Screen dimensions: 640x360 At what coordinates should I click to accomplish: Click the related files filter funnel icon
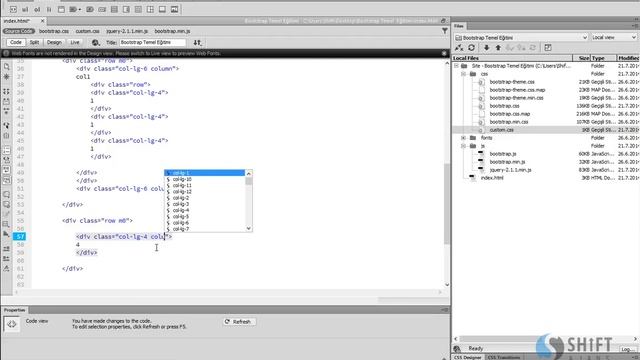(x=444, y=31)
